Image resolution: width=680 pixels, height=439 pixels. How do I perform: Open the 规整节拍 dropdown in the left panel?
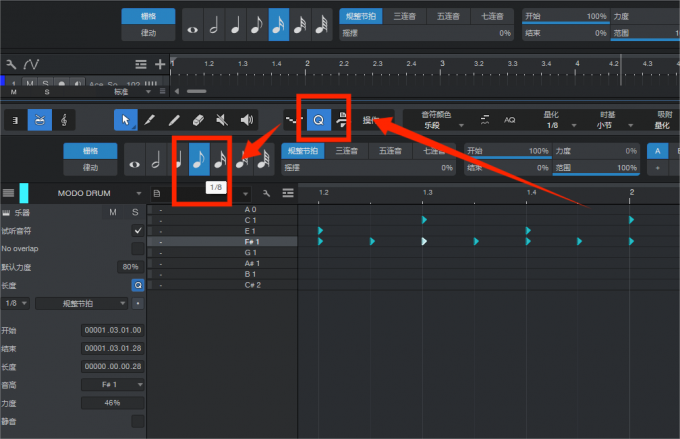(x=82, y=303)
